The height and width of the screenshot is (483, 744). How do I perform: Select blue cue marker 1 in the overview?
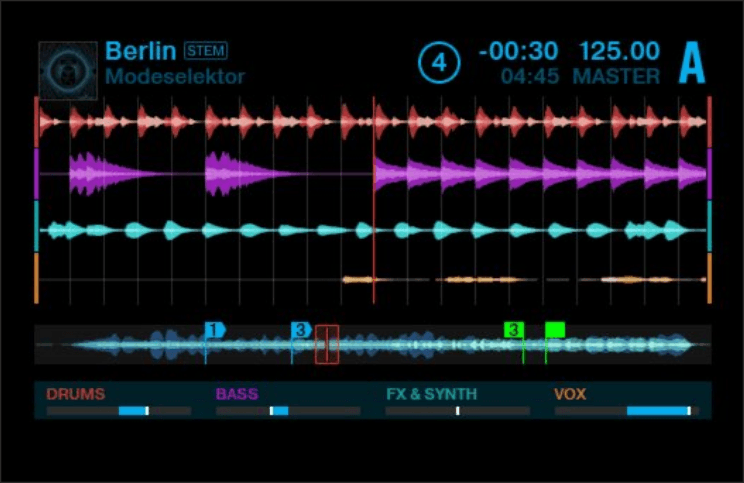point(215,329)
